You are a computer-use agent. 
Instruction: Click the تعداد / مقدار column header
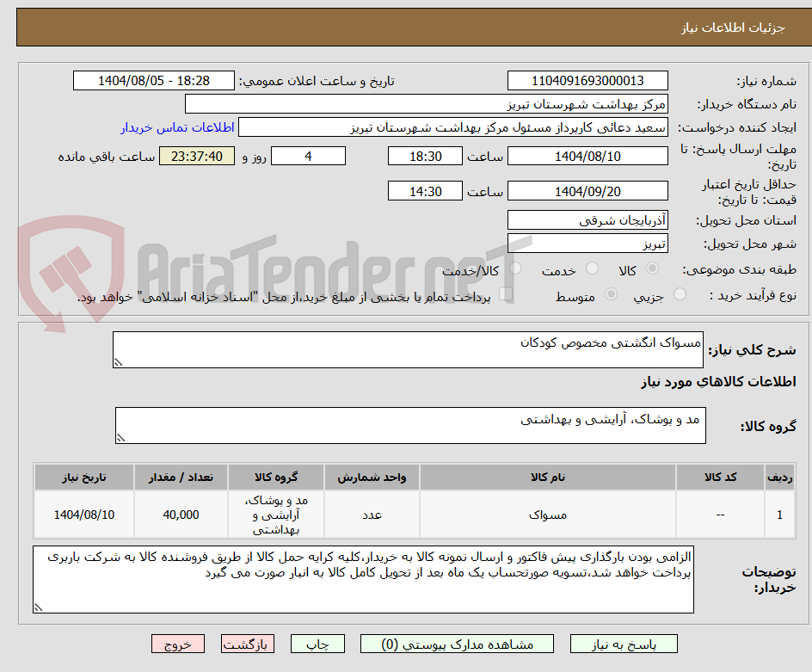(181, 478)
